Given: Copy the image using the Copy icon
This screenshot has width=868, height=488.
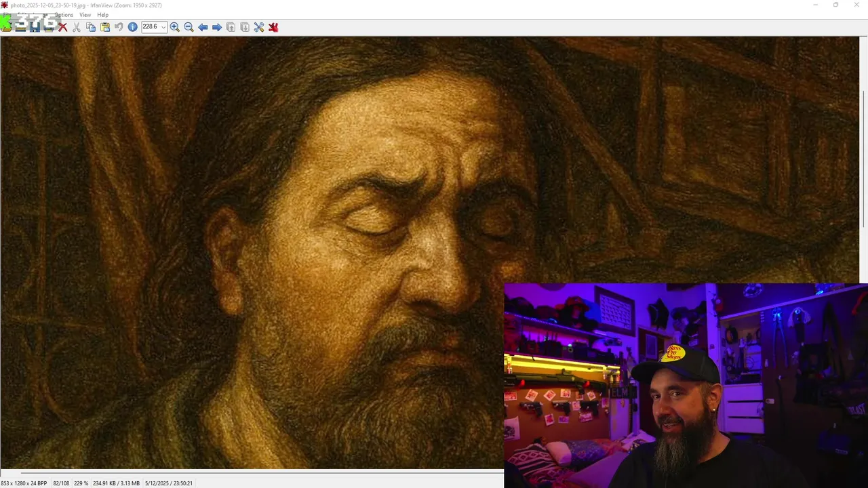Looking at the screenshot, I should pos(91,27).
